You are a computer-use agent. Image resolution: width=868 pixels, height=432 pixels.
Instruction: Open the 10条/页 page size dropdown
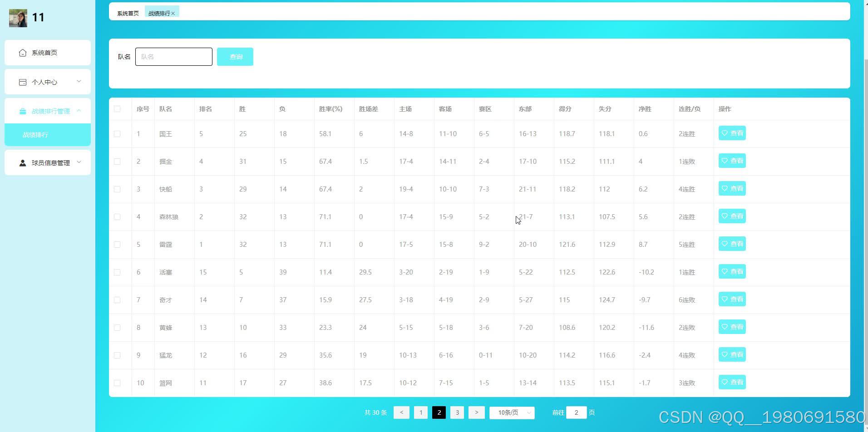click(512, 412)
